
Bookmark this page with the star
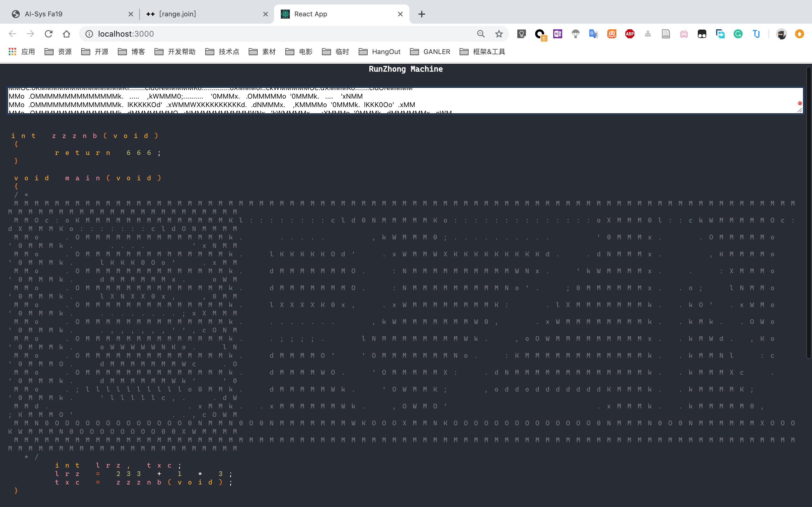(x=498, y=34)
